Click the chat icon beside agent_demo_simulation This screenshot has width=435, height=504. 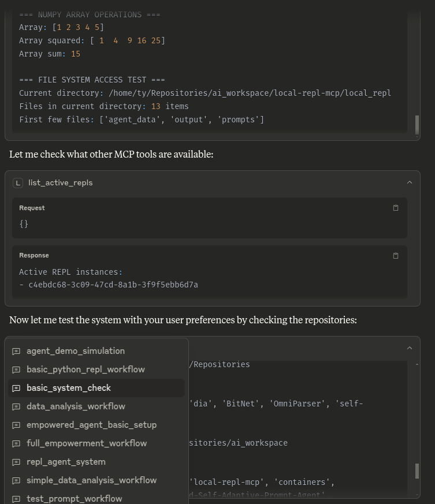[16, 351]
